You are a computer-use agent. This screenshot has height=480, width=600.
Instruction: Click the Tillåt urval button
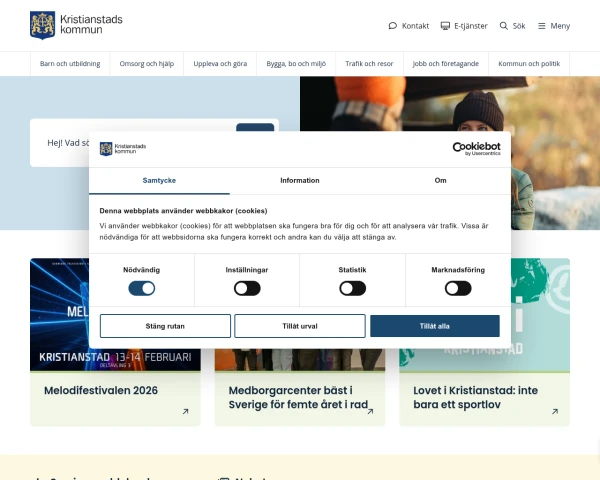[x=300, y=326]
